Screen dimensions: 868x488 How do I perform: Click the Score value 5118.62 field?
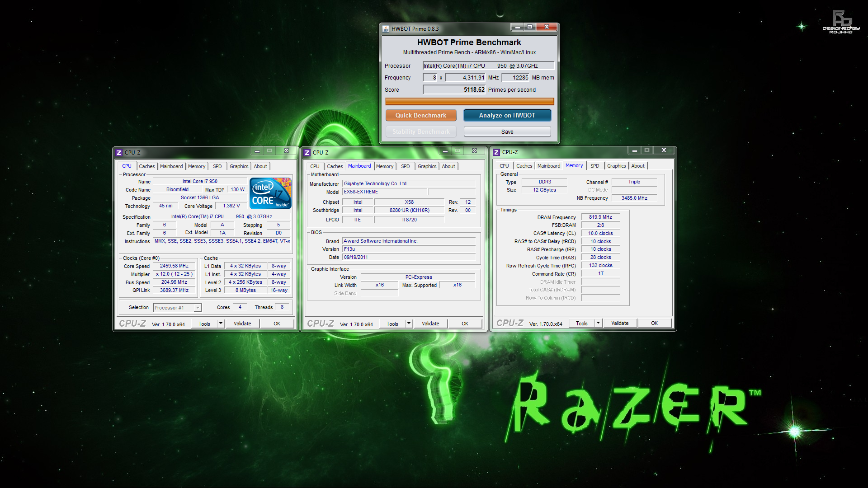tap(454, 90)
